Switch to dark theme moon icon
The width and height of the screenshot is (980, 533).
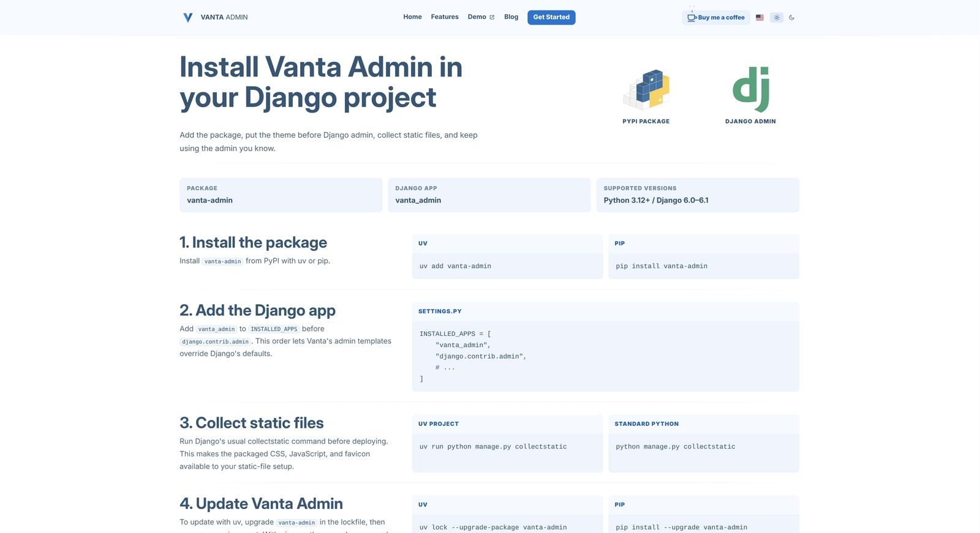click(x=791, y=18)
